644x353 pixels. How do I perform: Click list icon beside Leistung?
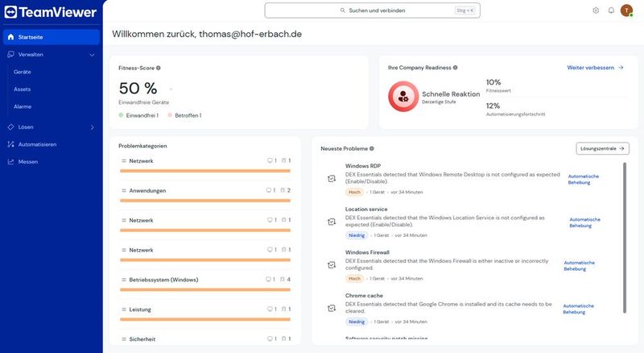tap(124, 309)
